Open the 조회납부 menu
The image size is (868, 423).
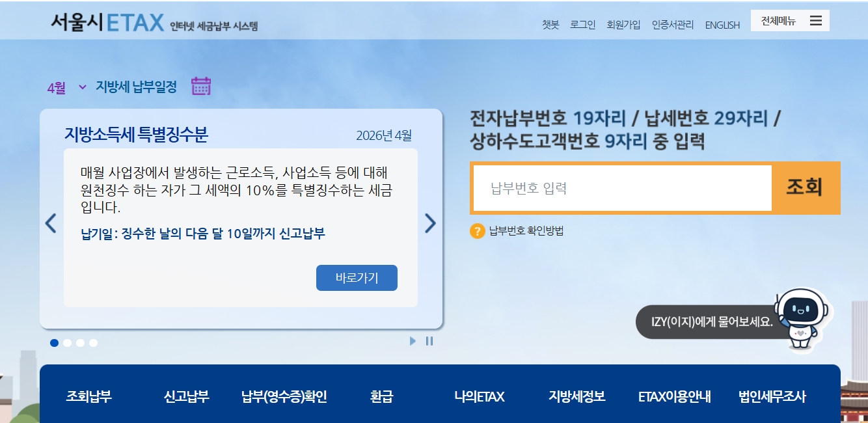pos(88,396)
